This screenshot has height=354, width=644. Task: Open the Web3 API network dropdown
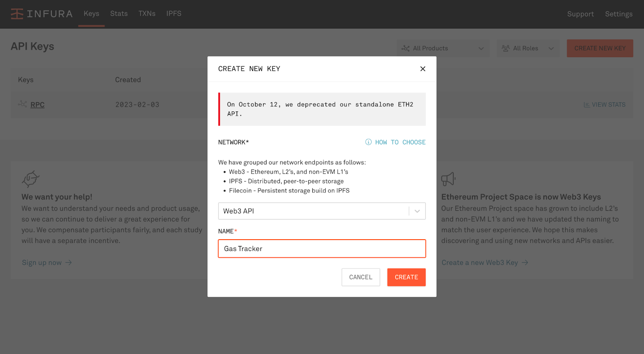coord(322,211)
